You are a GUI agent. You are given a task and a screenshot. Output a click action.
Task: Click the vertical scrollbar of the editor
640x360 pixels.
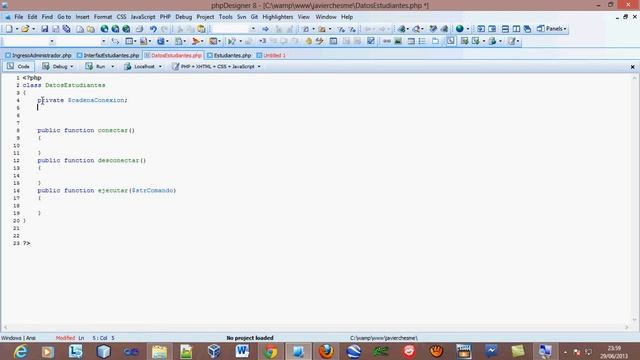point(634,199)
